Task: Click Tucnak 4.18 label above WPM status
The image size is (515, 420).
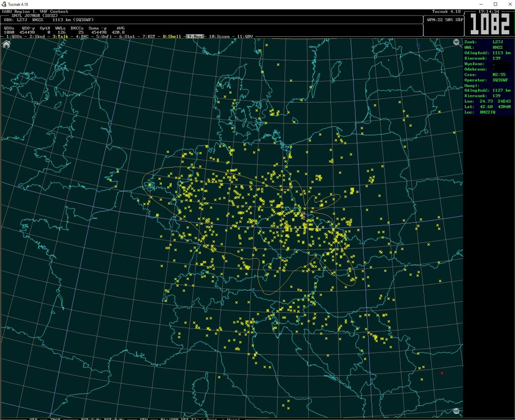Action: point(447,12)
